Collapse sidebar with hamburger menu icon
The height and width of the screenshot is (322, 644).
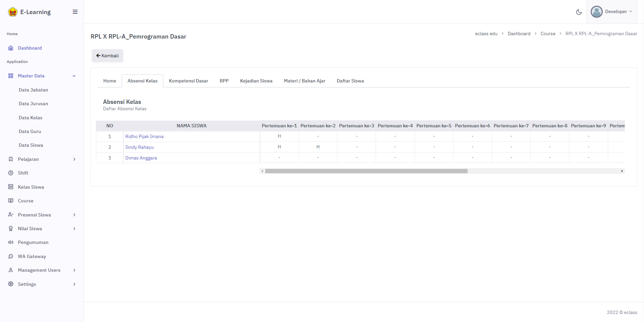(x=75, y=12)
